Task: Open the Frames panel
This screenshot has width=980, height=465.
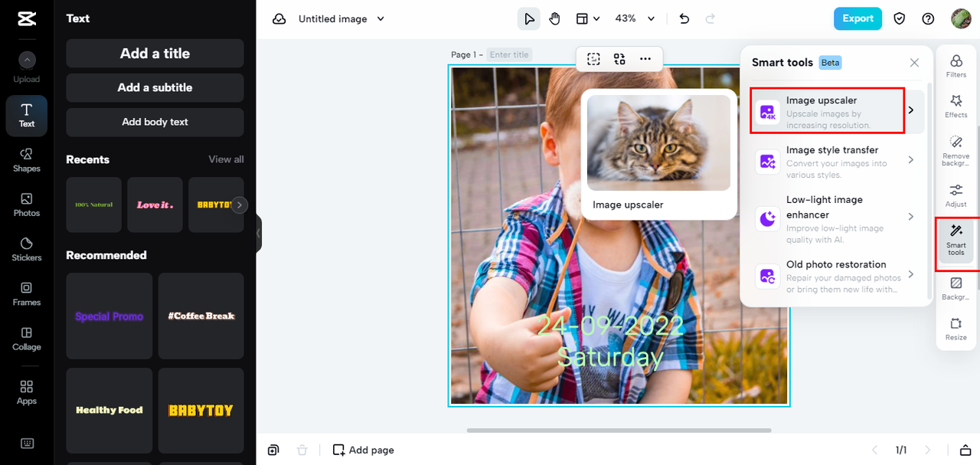Action: (27, 293)
